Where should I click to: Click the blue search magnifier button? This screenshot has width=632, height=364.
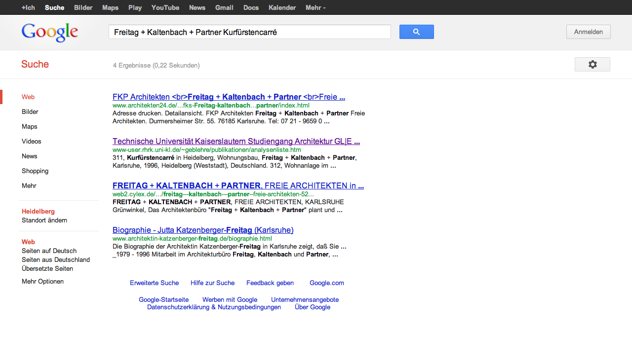417,32
